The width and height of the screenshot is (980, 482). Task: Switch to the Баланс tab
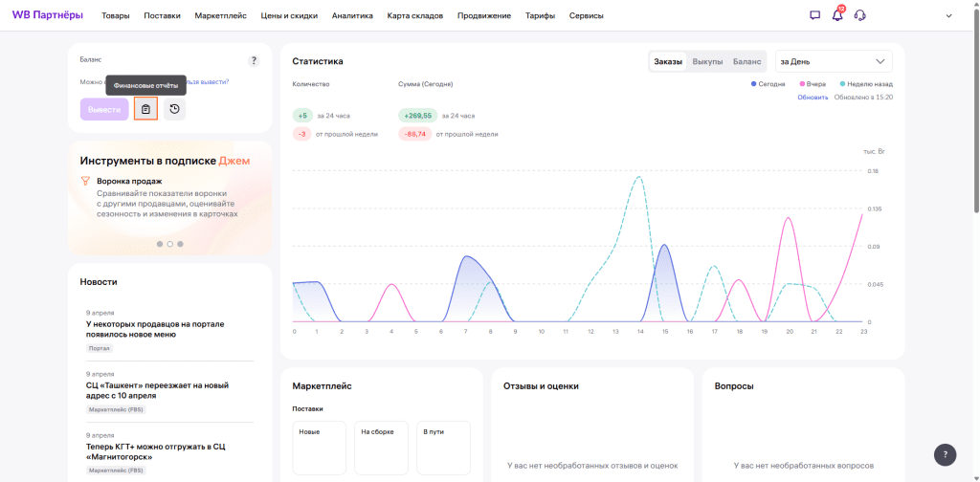[746, 61]
